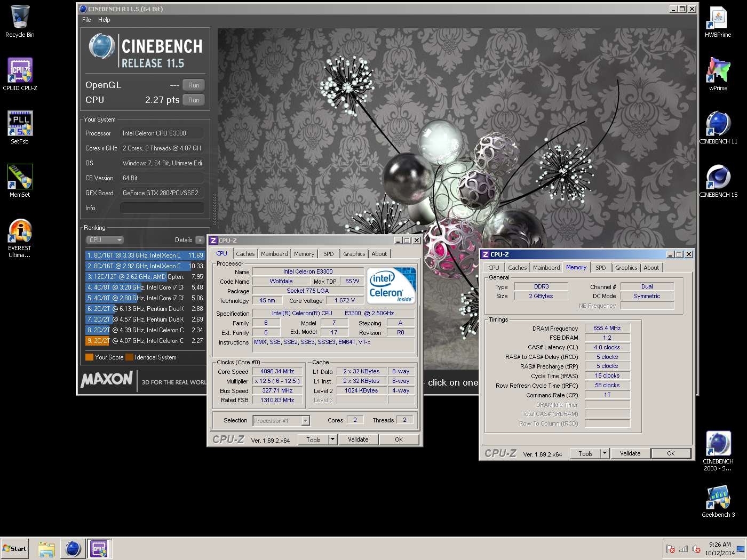
Task: Open HWBPrime desktop shortcut
Action: 718,21
